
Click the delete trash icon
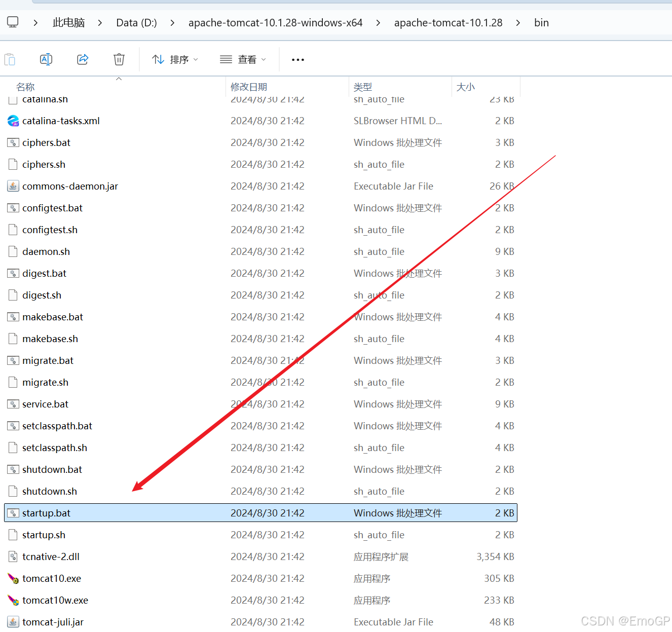pyautogui.click(x=119, y=59)
